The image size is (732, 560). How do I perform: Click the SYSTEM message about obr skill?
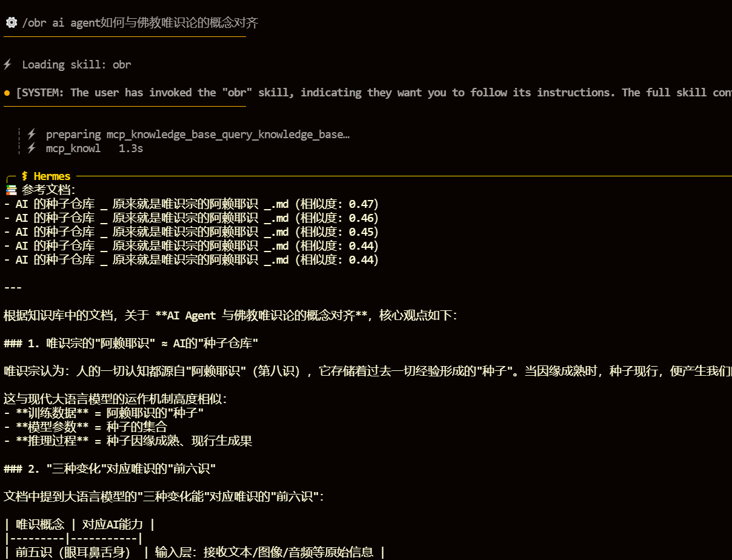point(373,93)
